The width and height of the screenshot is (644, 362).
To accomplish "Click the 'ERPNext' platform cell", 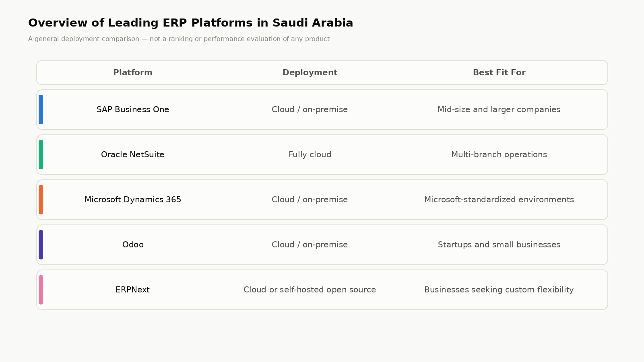I will [x=133, y=290].
